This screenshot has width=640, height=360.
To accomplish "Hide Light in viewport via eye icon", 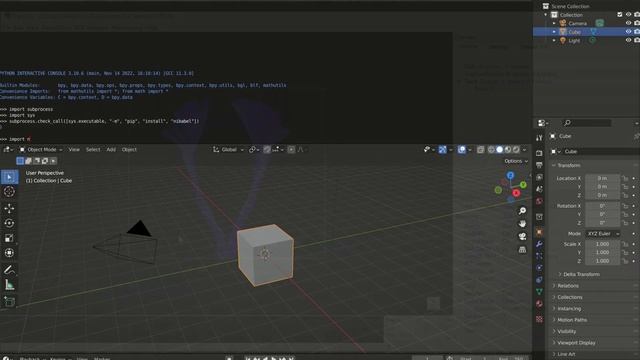I will pyautogui.click(x=628, y=40).
